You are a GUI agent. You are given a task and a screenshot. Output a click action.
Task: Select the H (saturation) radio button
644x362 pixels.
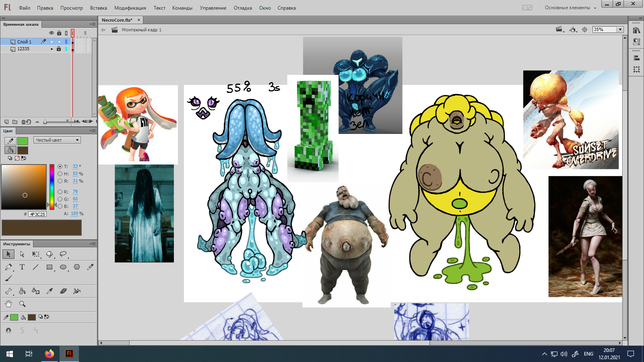point(60,174)
